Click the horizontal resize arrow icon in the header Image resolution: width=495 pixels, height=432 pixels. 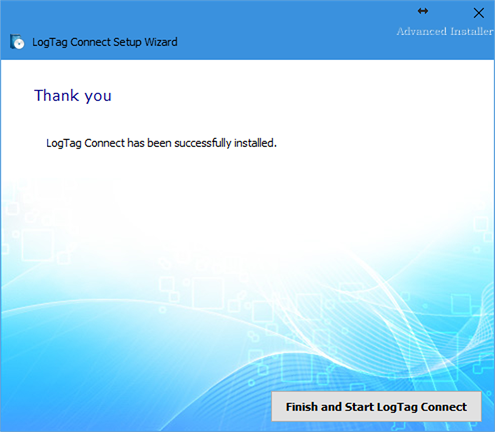[423, 11]
